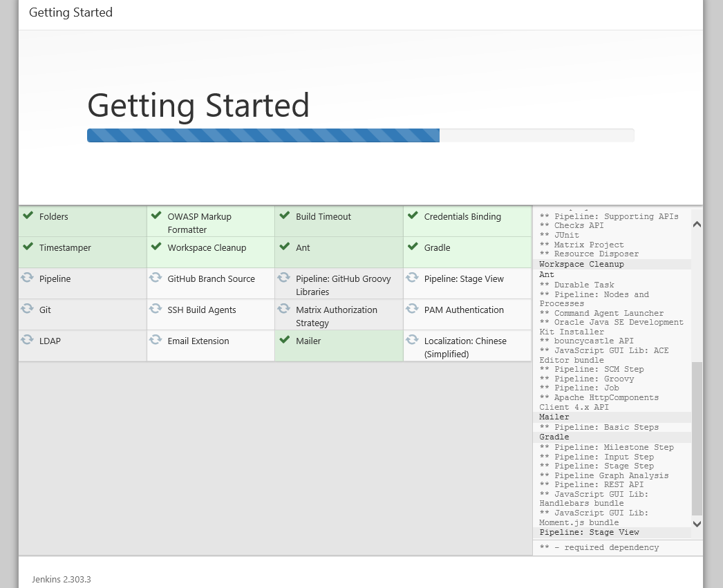Click the 'Ant' entry in install log
Screen dimensions: 723x588
pyautogui.click(x=547, y=274)
